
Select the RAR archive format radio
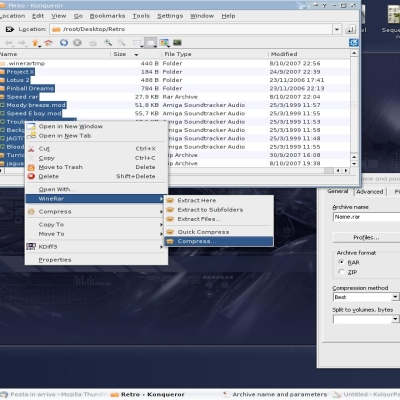[x=341, y=262]
